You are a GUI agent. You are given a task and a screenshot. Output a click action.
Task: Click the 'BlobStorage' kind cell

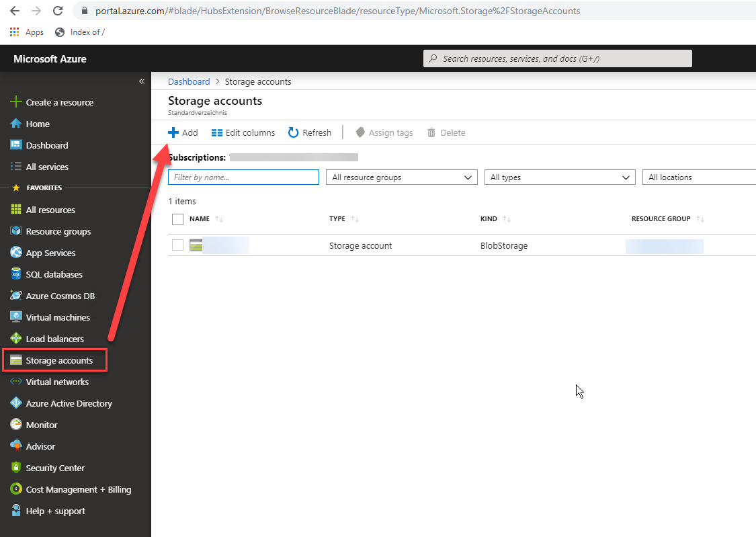pos(504,245)
